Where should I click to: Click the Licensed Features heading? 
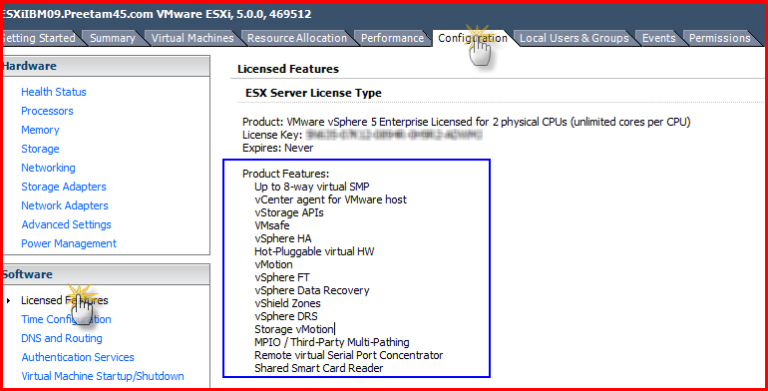[288, 69]
